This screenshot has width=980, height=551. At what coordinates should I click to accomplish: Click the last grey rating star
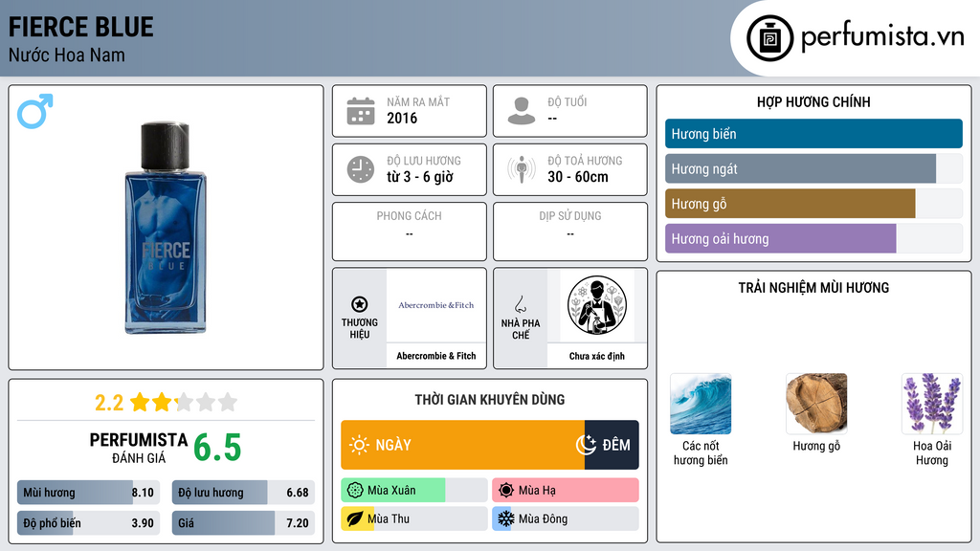tap(228, 402)
